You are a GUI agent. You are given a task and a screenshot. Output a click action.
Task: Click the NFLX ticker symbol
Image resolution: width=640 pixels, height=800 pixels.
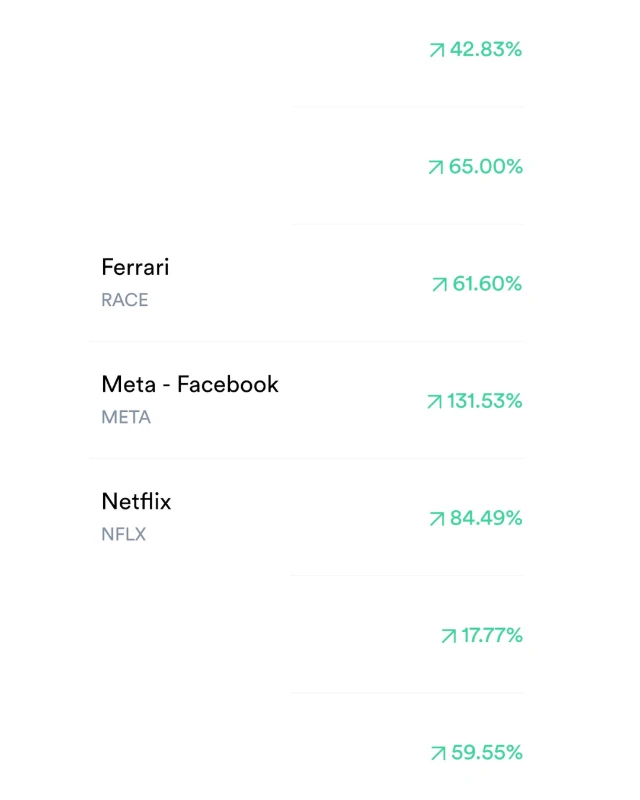click(x=123, y=534)
